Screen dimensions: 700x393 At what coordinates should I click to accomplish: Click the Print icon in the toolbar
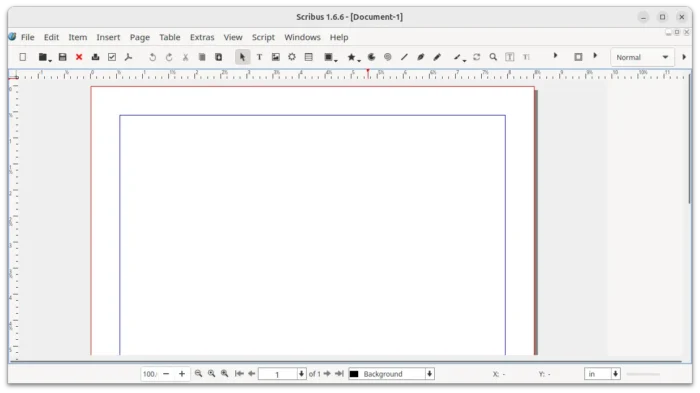[95, 57]
